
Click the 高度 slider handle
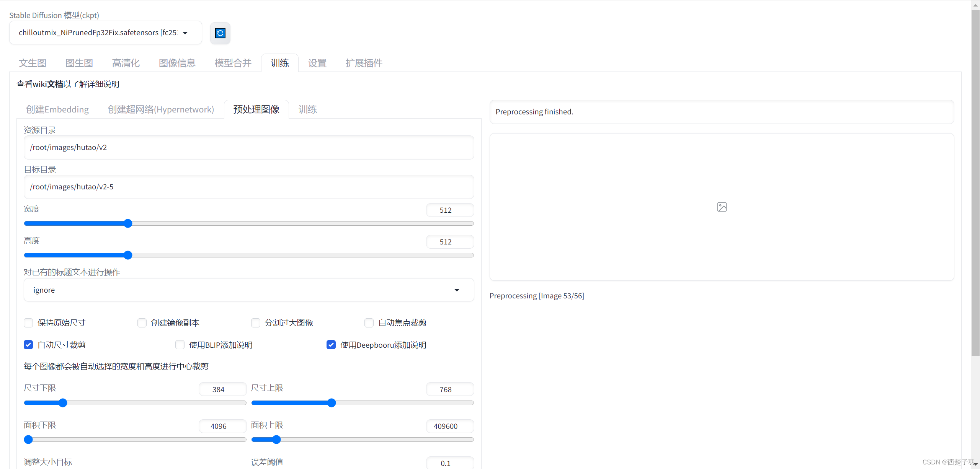pos(128,255)
